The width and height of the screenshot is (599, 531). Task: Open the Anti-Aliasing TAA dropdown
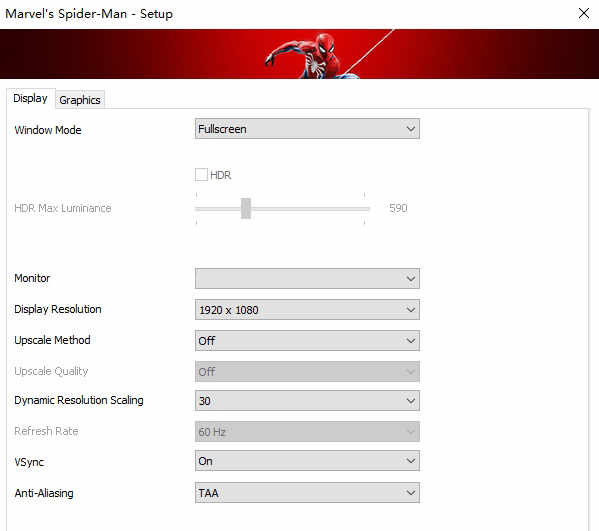click(307, 493)
